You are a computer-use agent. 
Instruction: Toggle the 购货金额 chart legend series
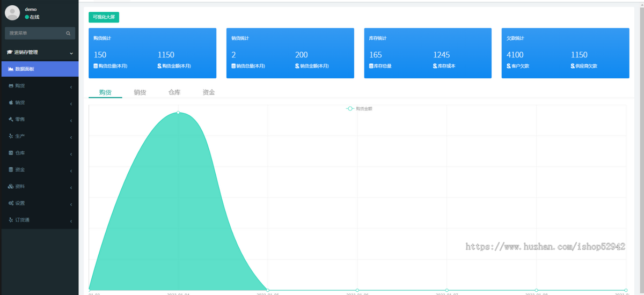click(x=360, y=109)
